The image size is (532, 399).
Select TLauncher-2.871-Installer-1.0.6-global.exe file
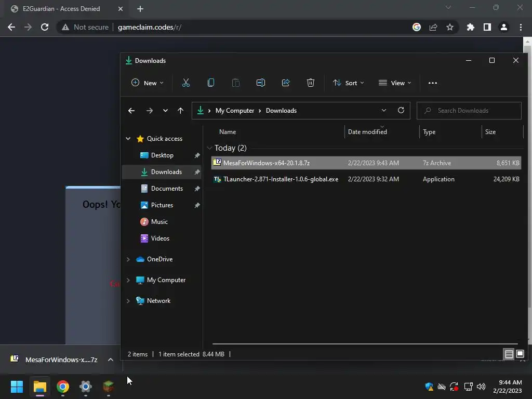[x=366, y=179]
